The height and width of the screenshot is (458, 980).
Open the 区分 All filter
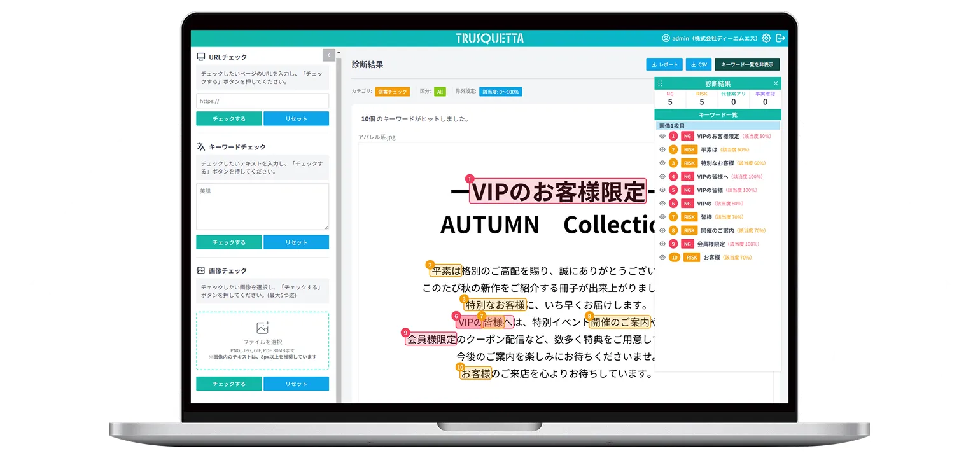tap(439, 92)
